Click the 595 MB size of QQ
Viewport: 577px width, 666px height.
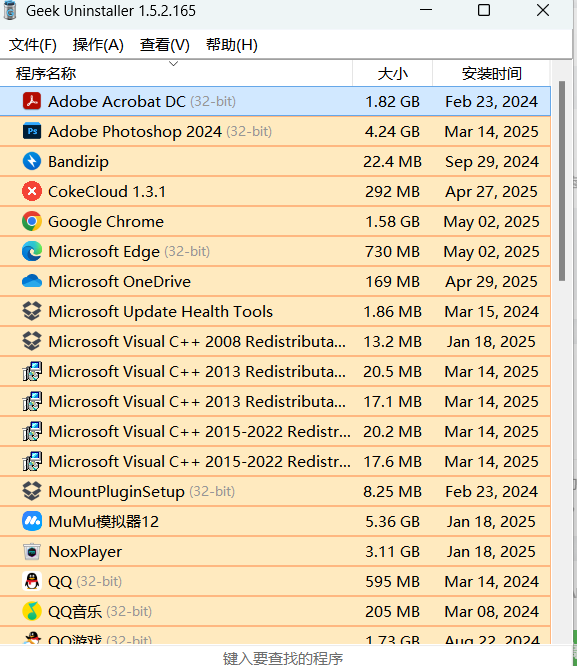point(393,581)
